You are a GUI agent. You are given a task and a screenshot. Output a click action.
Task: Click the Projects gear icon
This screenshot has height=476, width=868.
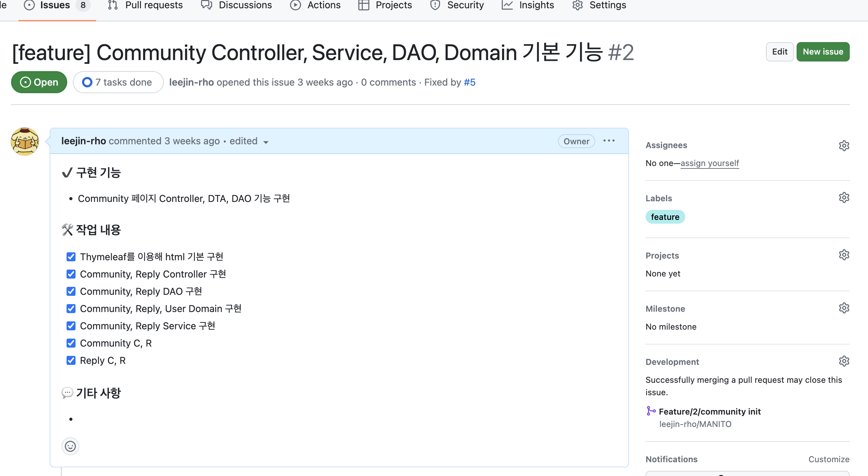(844, 255)
